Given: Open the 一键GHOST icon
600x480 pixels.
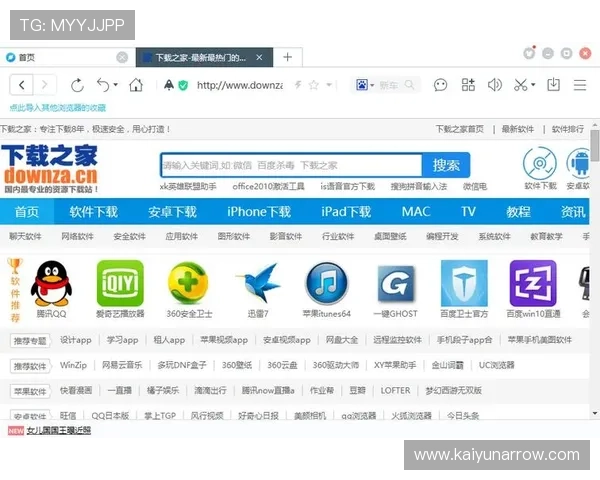Looking at the screenshot, I should click(396, 284).
